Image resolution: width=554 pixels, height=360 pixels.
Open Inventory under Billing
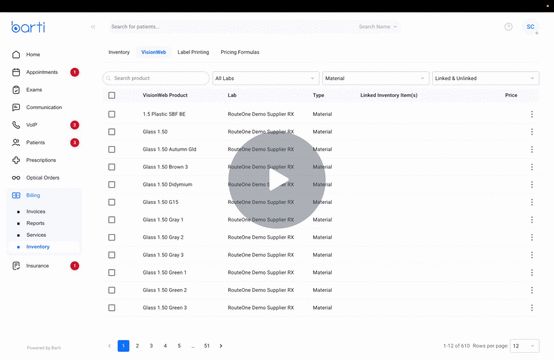[x=38, y=247]
